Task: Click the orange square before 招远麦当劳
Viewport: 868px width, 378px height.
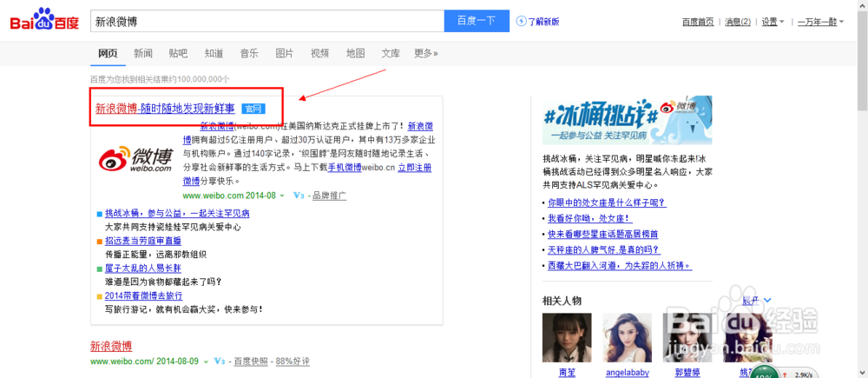Action: pos(100,242)
